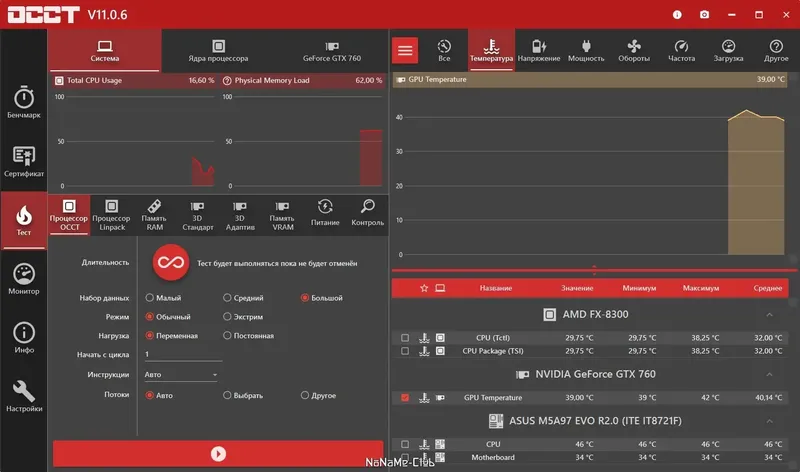Sort table by Среднее column header

coord(767,288)
